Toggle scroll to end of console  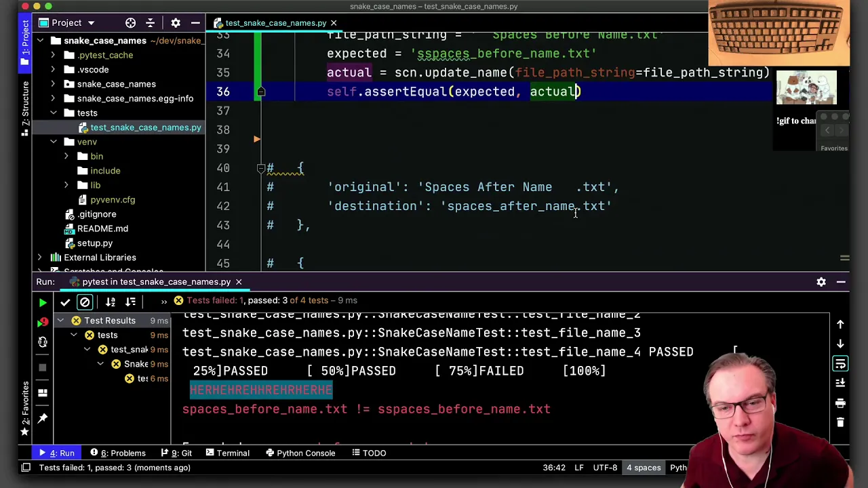click(x=840, y=384)
